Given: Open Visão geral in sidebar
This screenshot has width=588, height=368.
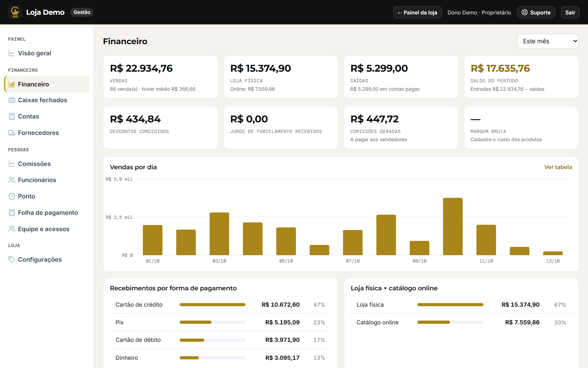Looking at the screenshot, I should [x=47, y=53].
